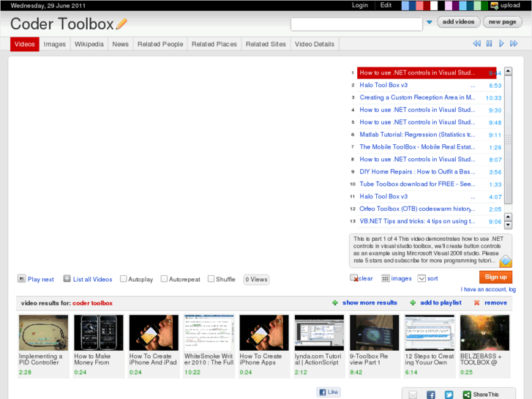Open the Wikipedia tab
The height and width of the screenshot is (399, 532).
pos(89,44)
